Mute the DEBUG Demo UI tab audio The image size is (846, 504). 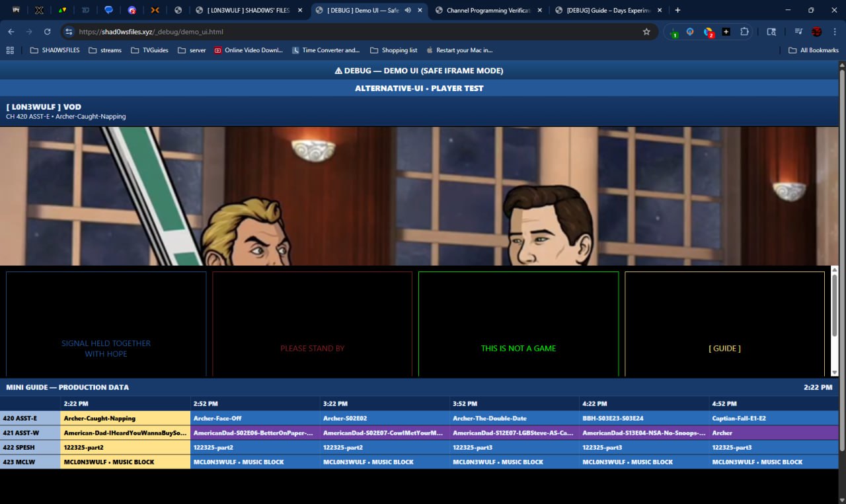point(407,10)
